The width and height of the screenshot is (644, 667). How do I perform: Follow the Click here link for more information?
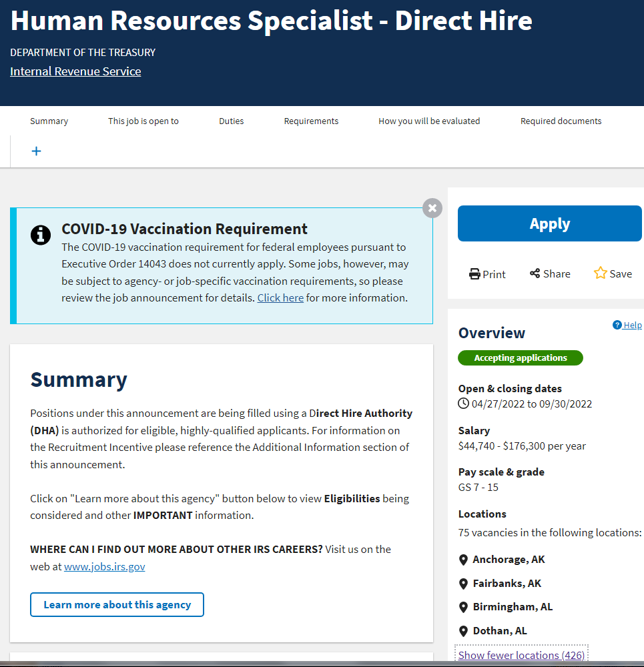(x=280, y=297)
